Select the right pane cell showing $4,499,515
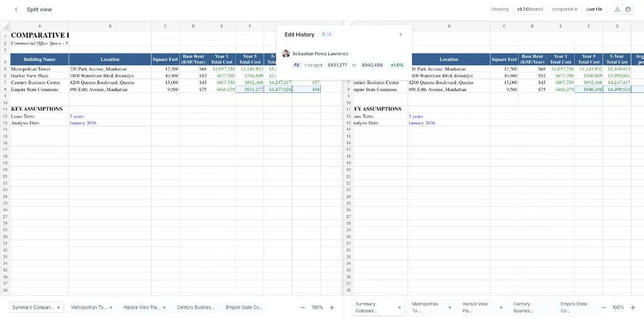The width and height of the screenshot is (644, 318). [x=617, y=89]
